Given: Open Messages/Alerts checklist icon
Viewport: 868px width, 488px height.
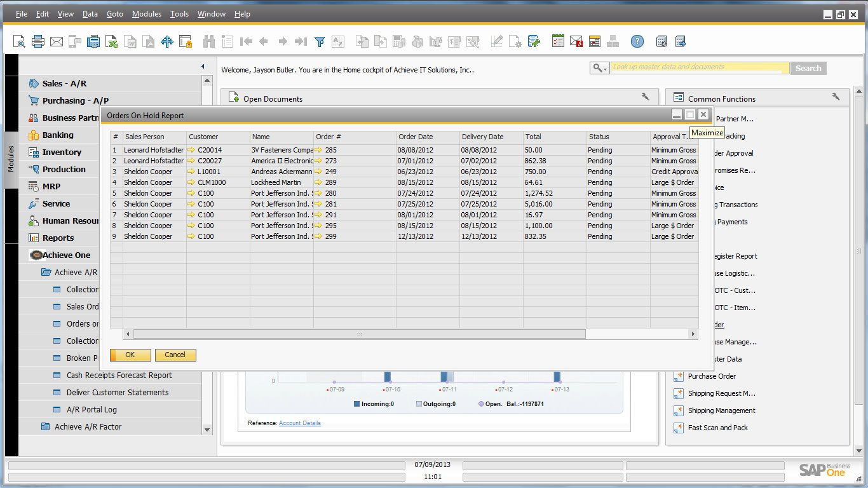Looking at the screenshot, I should (x=558, y=42).
